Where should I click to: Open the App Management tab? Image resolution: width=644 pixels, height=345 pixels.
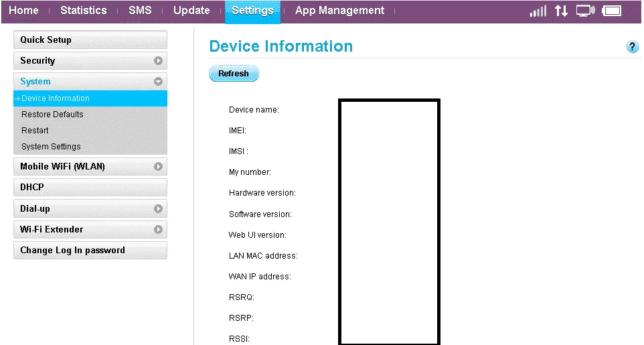click(339, 11)
